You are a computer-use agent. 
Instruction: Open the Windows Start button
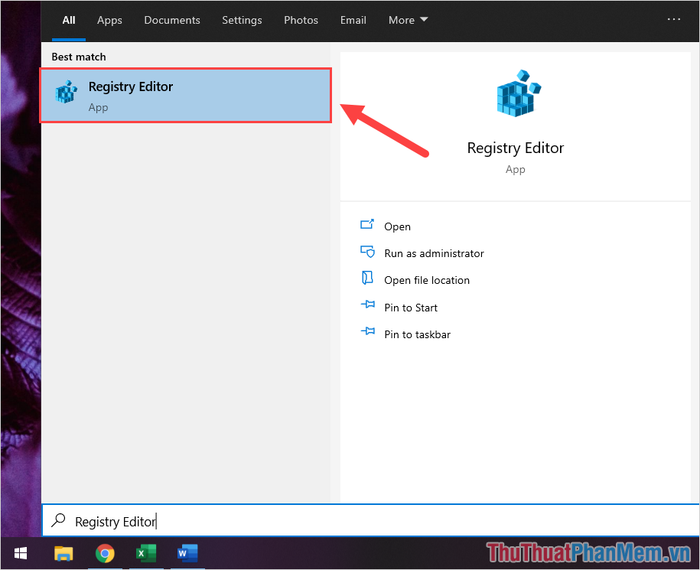(x=21, y=553)
